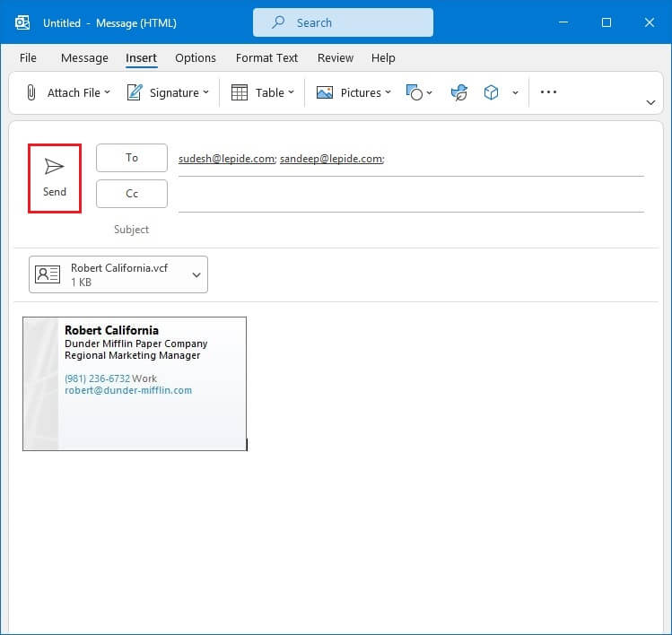Image resolution: width=672 pixels, height=635 pixels.
Task: Expand the Table dropdown arrow
Action: click(291, 92)
